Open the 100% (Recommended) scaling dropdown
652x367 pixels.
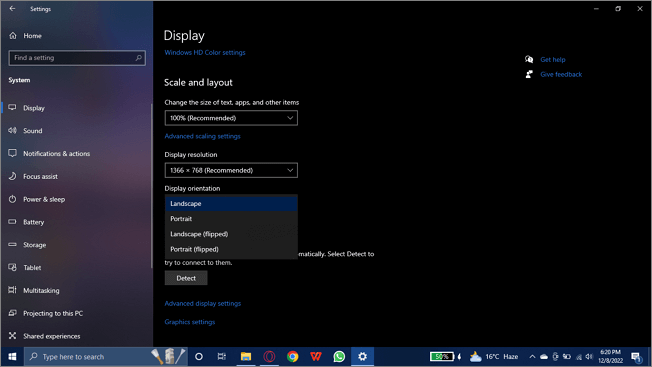click(231, 118)
